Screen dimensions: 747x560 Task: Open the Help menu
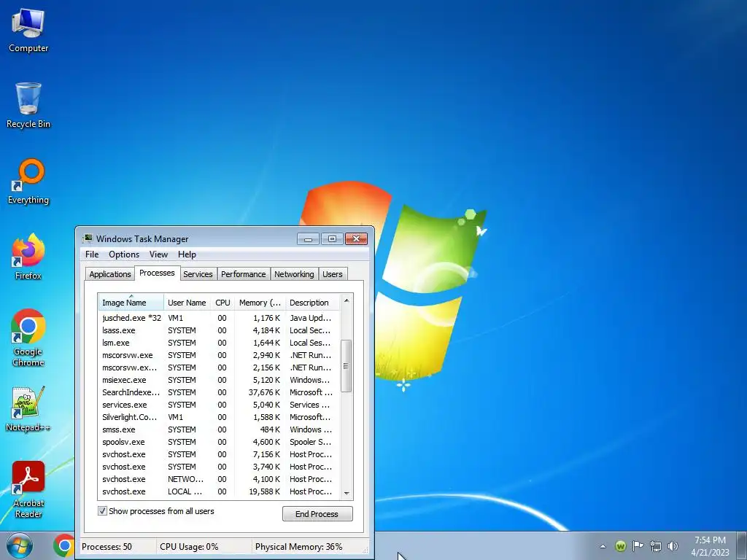tap(187, 254)
